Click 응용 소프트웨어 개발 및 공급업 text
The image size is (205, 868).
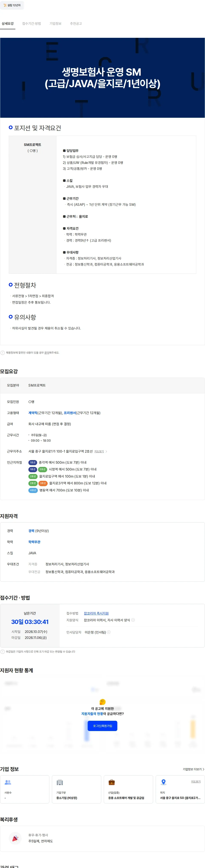(x=126, y=798)
